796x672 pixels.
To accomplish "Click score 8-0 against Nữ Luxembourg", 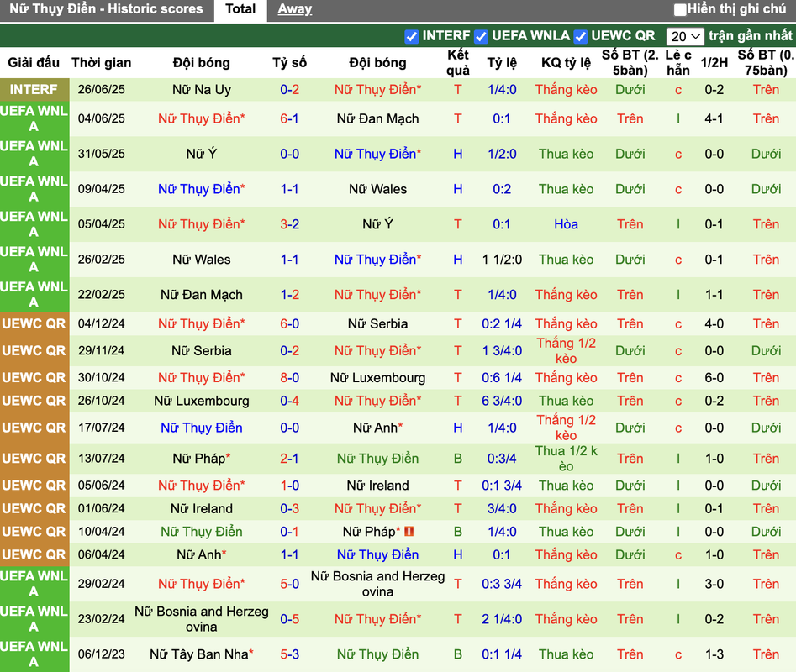I will 289,378.
